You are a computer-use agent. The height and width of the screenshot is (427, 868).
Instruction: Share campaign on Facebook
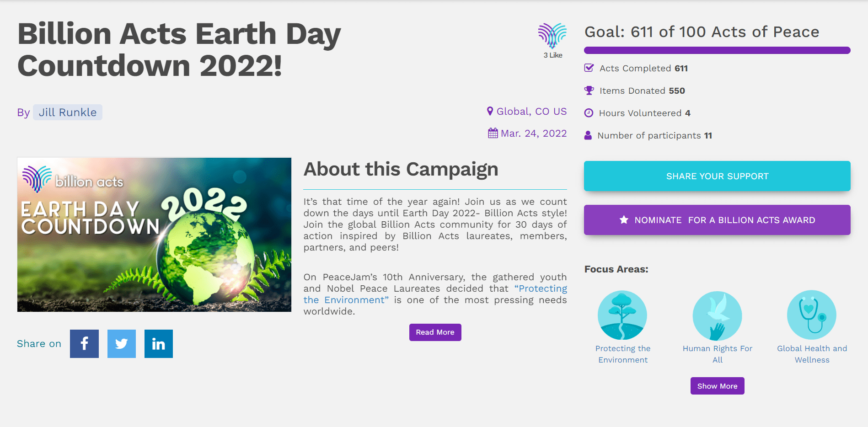tap(84, 344)
